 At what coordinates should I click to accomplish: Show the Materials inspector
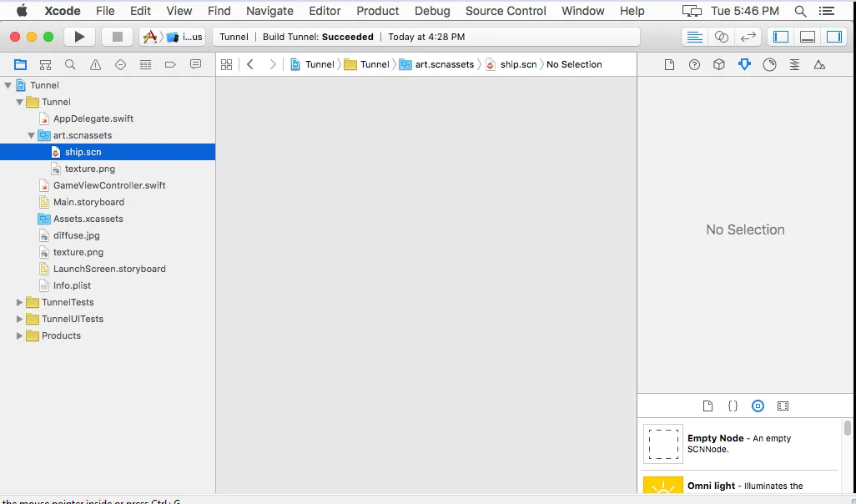tap(770, 64)
